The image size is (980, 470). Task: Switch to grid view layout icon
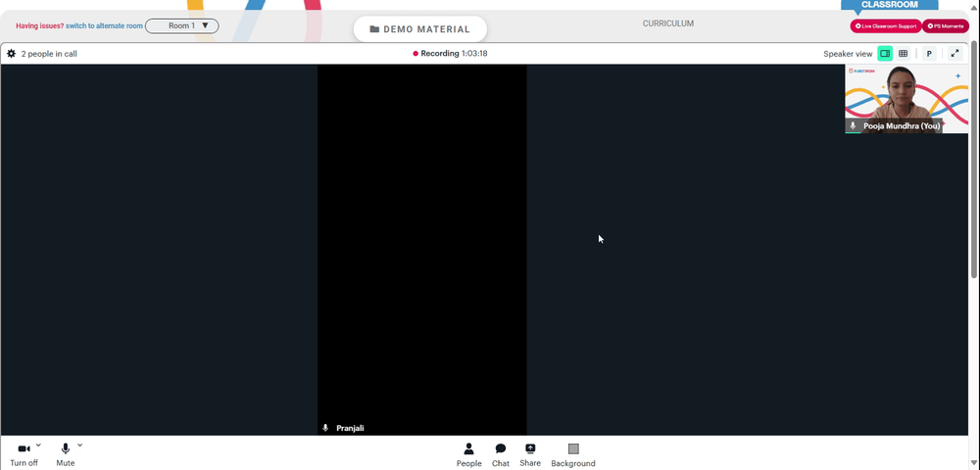904,54
